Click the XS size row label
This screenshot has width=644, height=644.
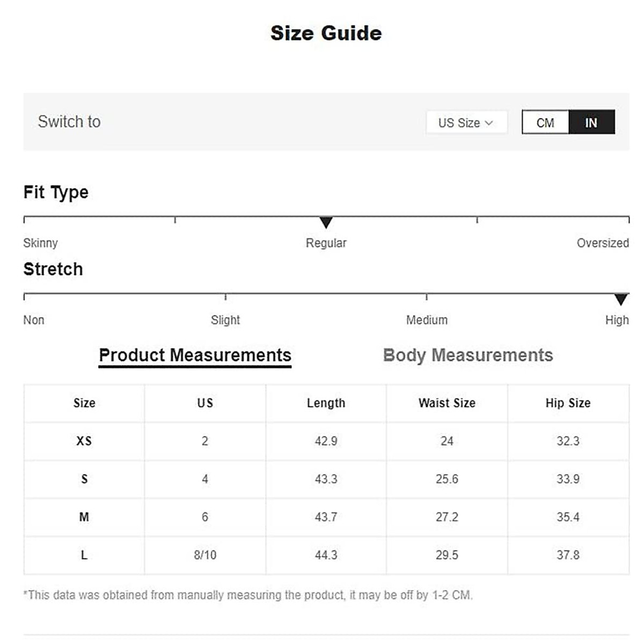click(x=84, y=441)
